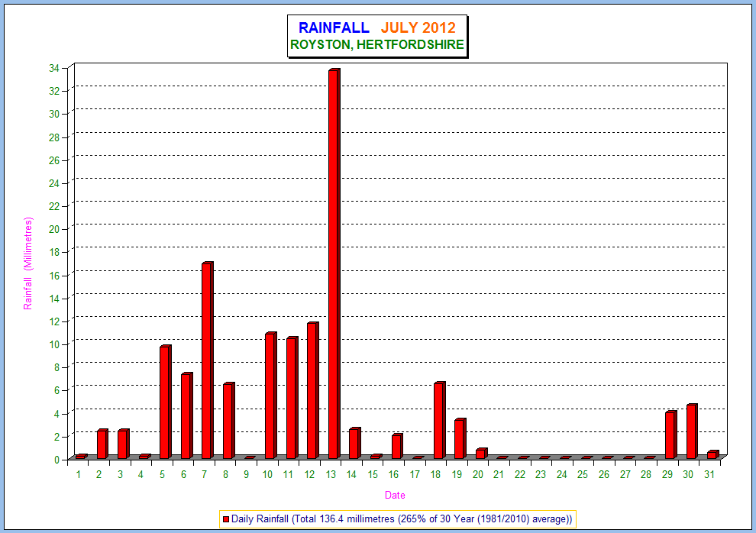The width and height of the screenshot is (756, 533).
Task: Click the bar for date 12
Action: 313,390
